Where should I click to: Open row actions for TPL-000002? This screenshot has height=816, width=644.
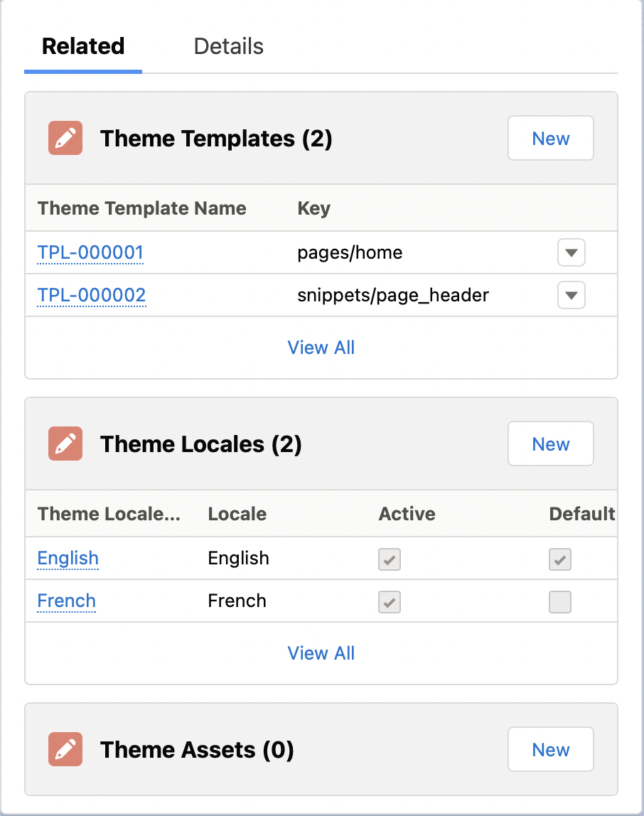(571, 295)
